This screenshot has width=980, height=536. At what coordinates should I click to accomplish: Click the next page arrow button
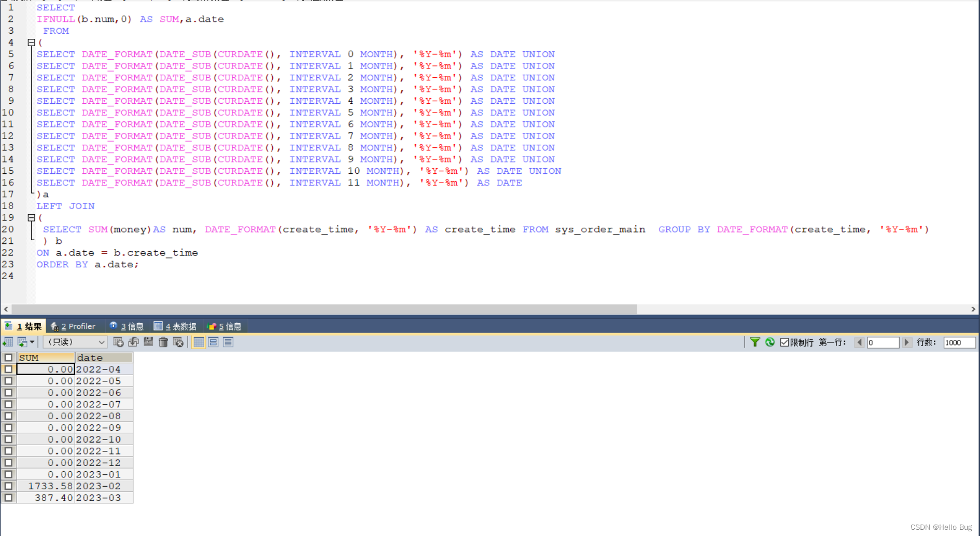[x=907, y=342]
